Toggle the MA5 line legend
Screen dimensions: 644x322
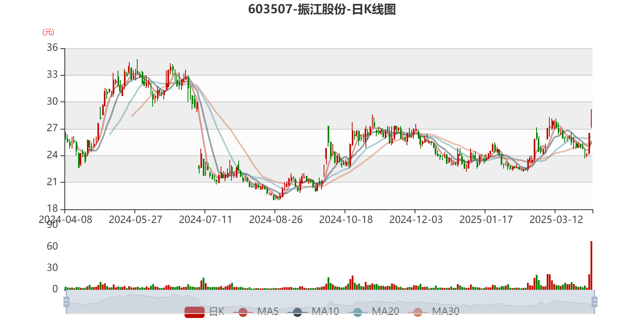click(x=258, y=312)
